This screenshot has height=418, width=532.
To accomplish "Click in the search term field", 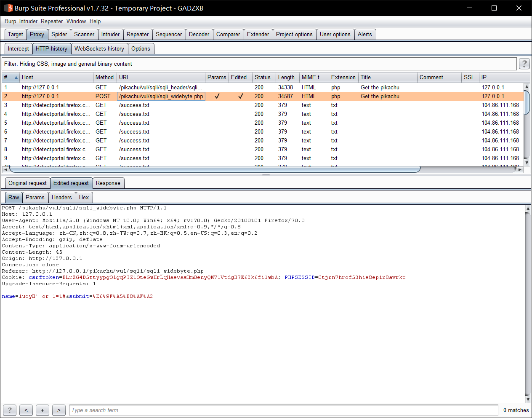I will 284,410.
